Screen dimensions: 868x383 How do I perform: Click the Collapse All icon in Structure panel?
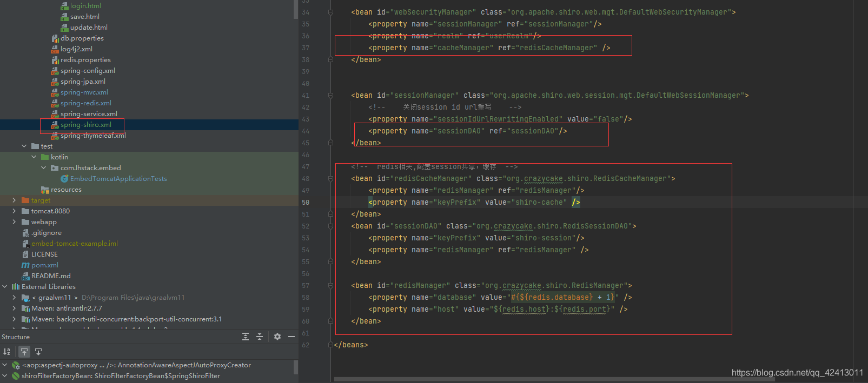coord(260,337)
